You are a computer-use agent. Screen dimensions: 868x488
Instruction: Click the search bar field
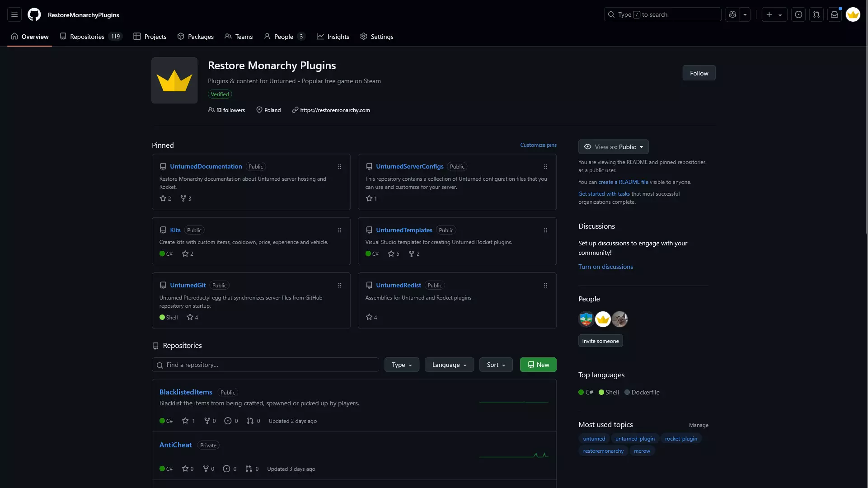(662, 14)
